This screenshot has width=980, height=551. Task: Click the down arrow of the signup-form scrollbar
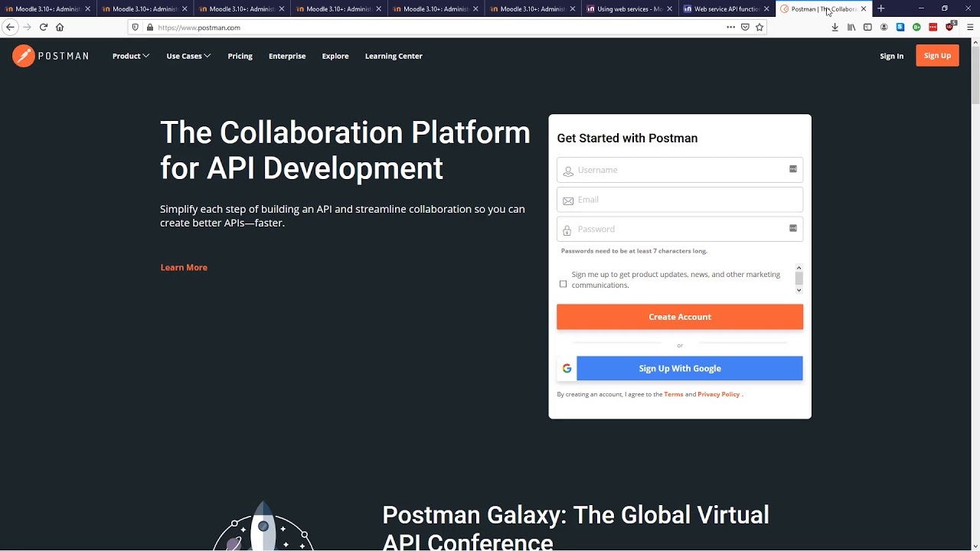click(799, 290)
